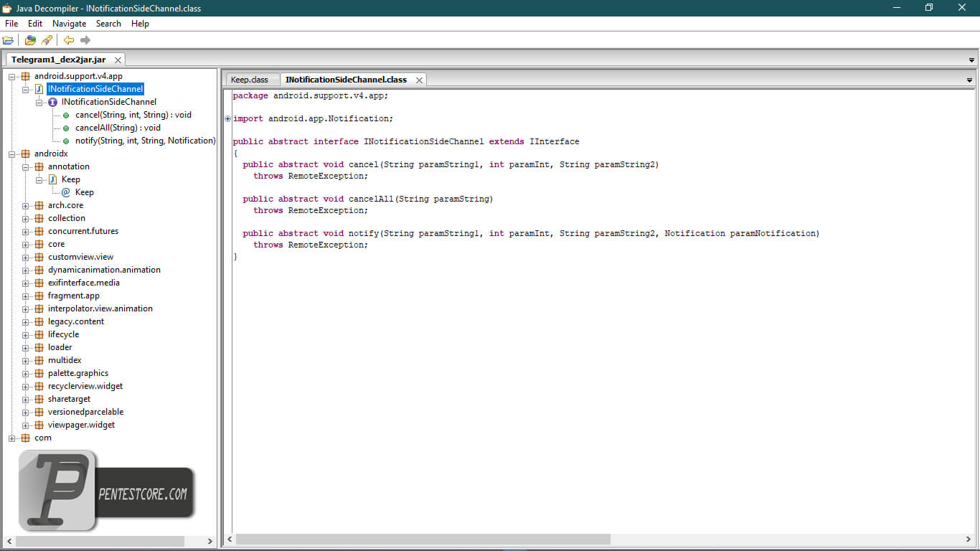
Task: Select the interpolator.view.animation package
Action: tap(100, 309)
